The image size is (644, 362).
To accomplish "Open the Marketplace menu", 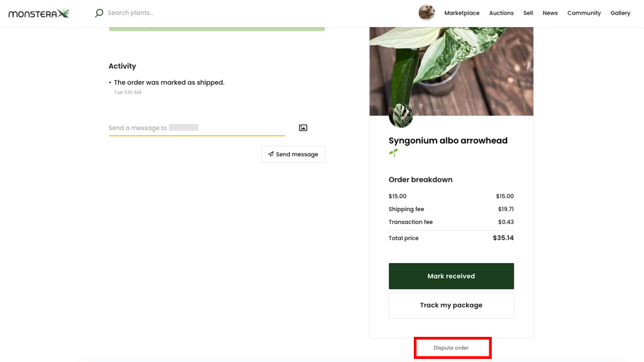I will click(462, 13).
